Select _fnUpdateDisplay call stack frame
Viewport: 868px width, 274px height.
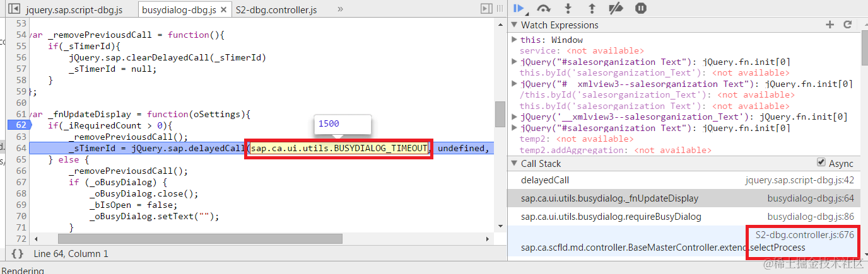pos(683,198)
